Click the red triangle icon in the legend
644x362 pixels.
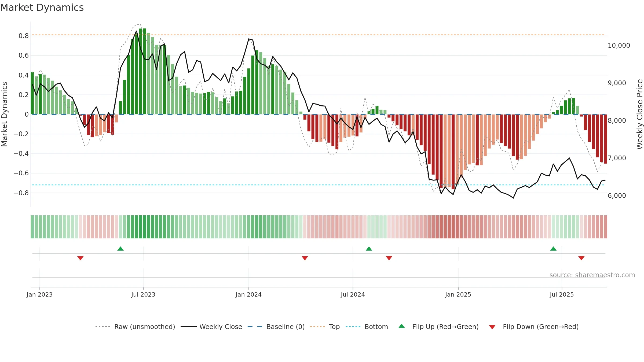click(x=492, y=327)
